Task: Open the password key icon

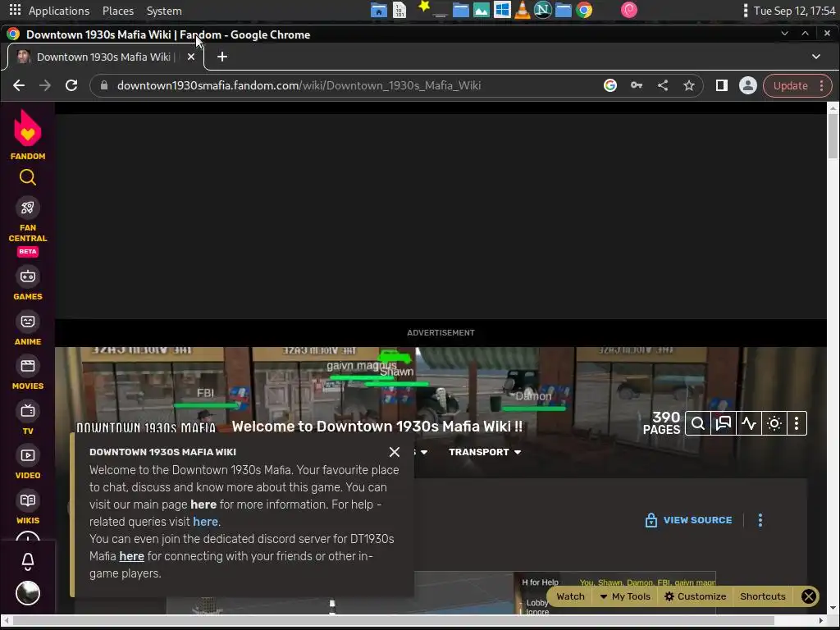Action: click(x=637, y=85)
